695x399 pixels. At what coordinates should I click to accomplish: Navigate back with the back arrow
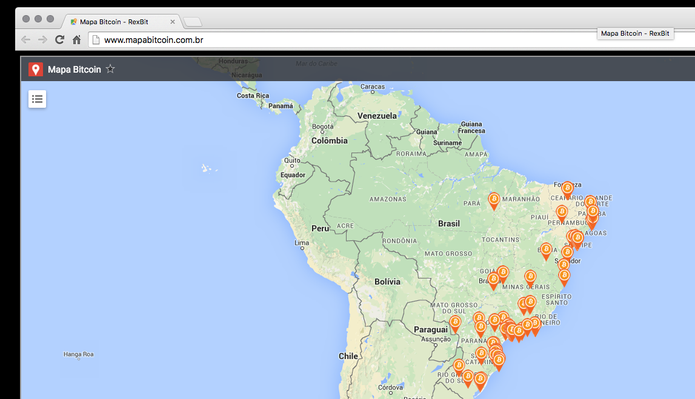(26, 39)
